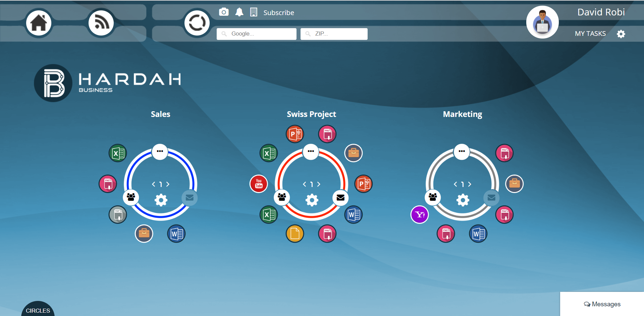Open right-side lower PNG file in Marketing
Image resolution: width=644 pixels, height=316 pixels.
[504, 214]
